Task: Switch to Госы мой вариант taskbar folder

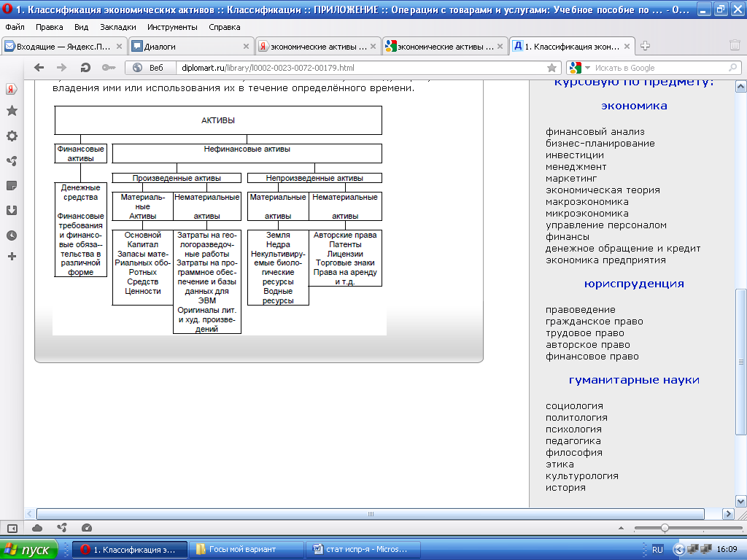Action: (247, 550)
